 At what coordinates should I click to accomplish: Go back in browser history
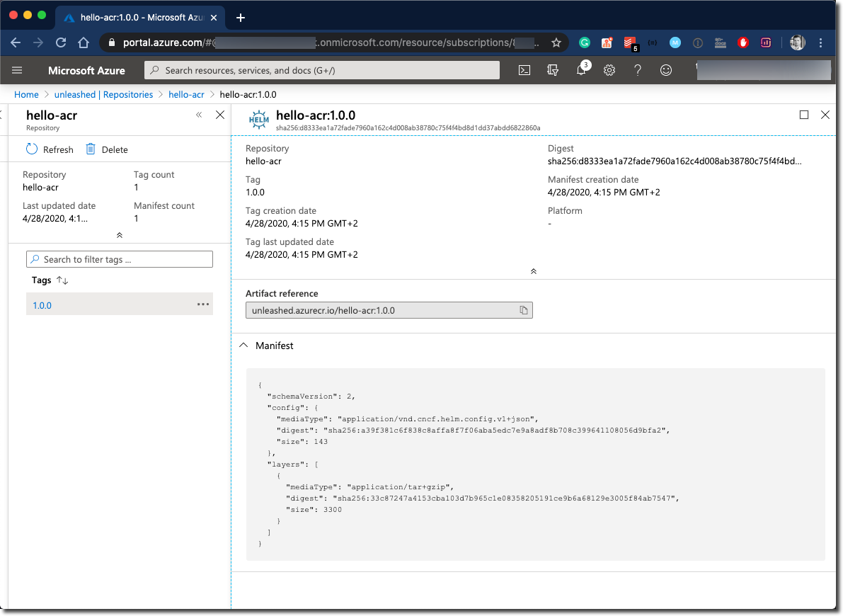pos(16,42)
